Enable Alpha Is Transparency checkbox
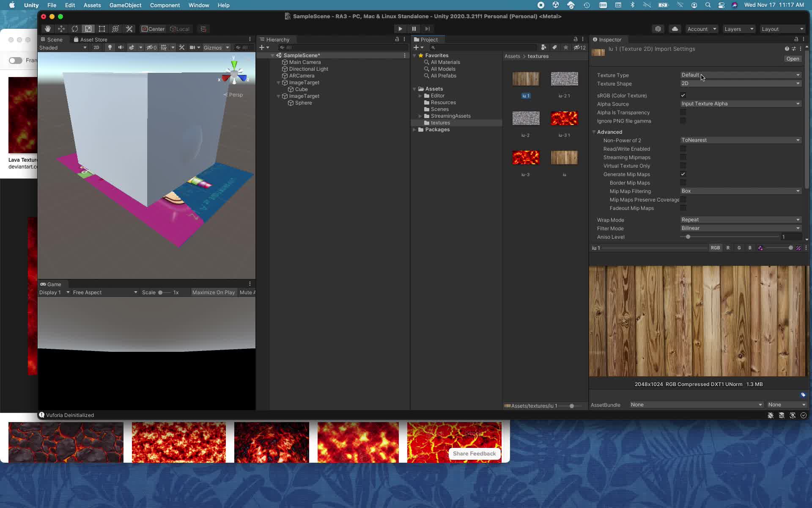Viewport: 812px width, 508px height. click(683, 112)
